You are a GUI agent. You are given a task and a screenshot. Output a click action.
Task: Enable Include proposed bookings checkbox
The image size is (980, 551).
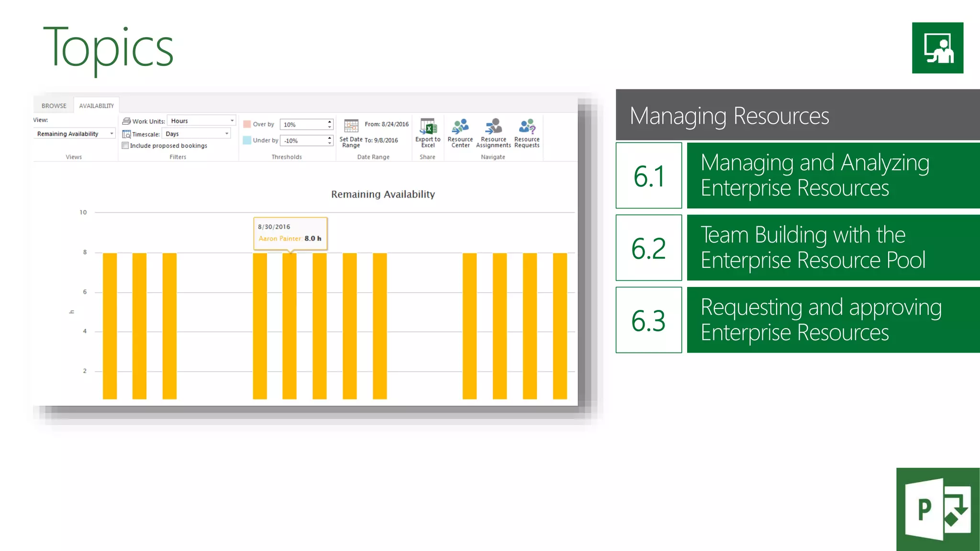point(125,145)
